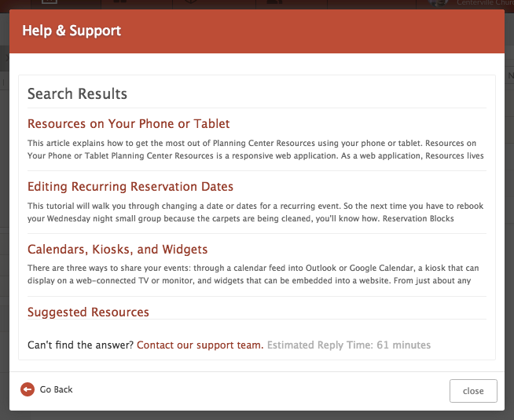Open 'Calendars, Kiosks, and Widgets' article
The height and width of the screenshot is (420, 514).
117,250
